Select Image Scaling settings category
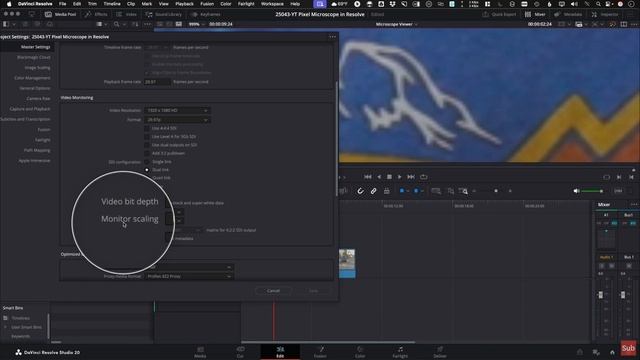Image resolution: width=640 pixels, height=360 pixels. pyautogui.click(x=37, y=67)
